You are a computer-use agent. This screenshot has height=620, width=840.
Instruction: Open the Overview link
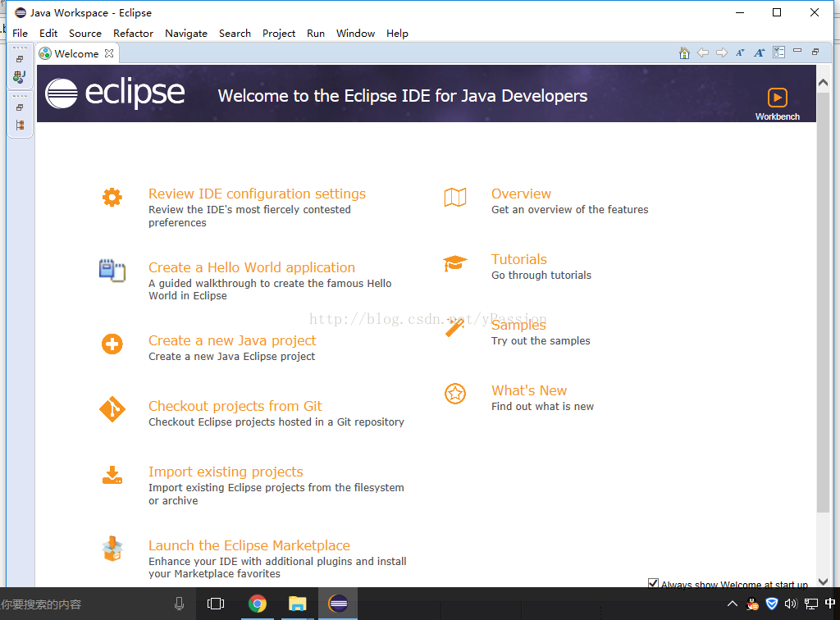tap(521, 194)
